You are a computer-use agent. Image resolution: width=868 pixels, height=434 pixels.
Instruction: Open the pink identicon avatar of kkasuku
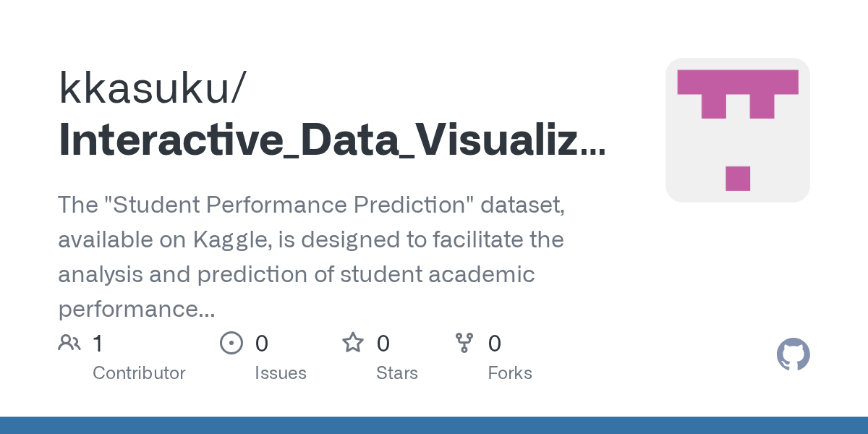tap(737, 130)
